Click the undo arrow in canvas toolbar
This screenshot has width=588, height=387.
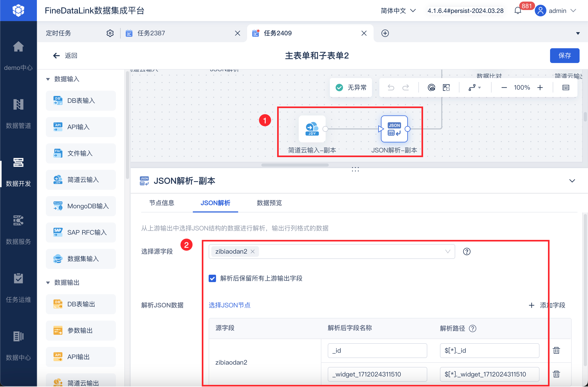pyautogui.click(x=391, y=88)
